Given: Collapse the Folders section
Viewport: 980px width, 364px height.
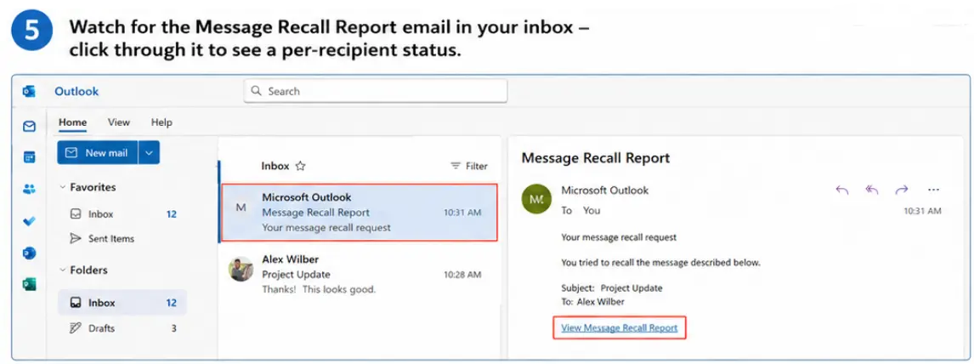Looking at the screenshot, I should (x=63, y=270).
